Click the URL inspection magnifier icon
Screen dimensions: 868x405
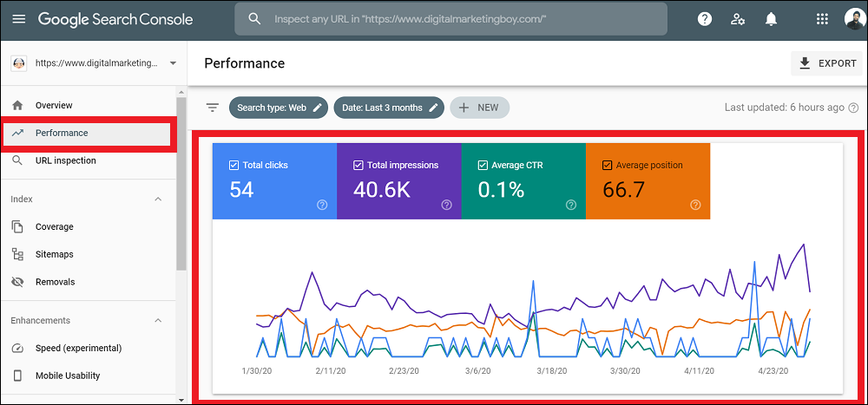point(17,160)
